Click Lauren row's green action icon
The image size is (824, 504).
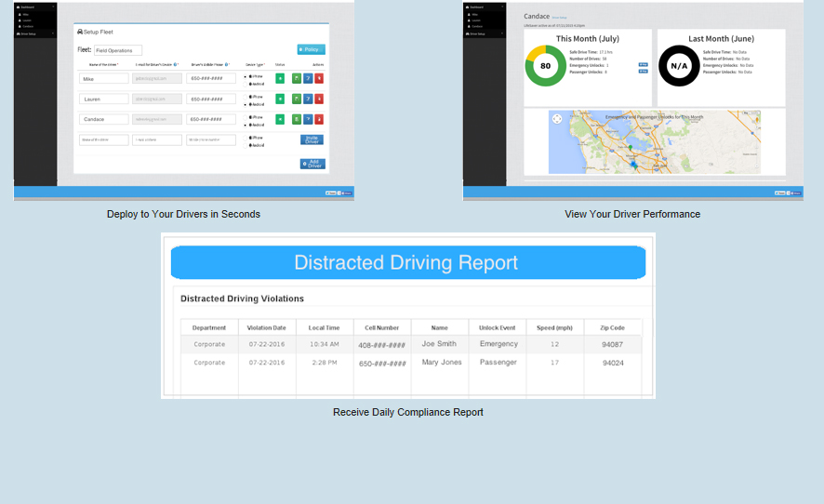point(297,99)
